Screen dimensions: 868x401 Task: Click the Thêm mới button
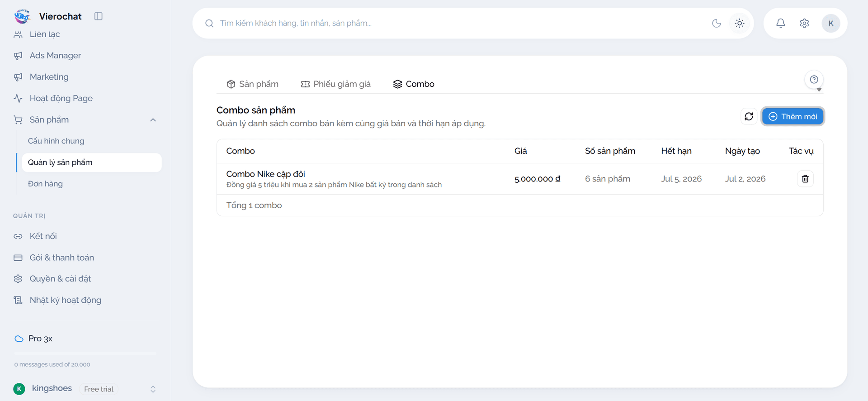(793, 116)
